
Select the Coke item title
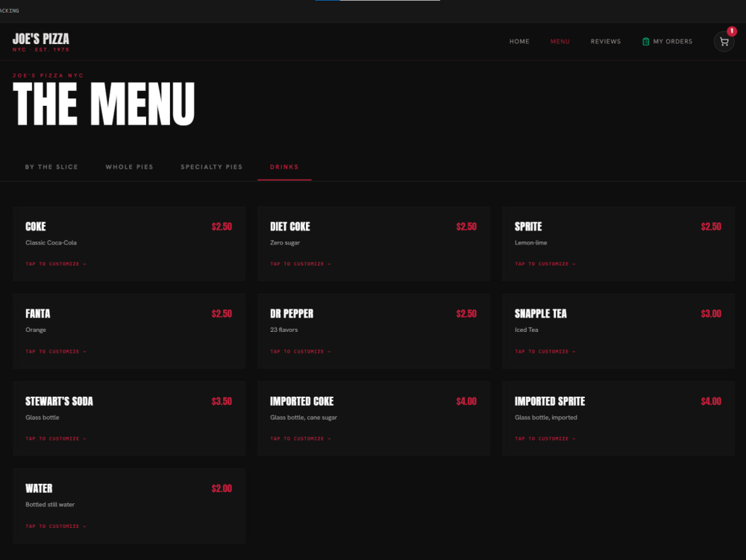[x=36, y=226]
